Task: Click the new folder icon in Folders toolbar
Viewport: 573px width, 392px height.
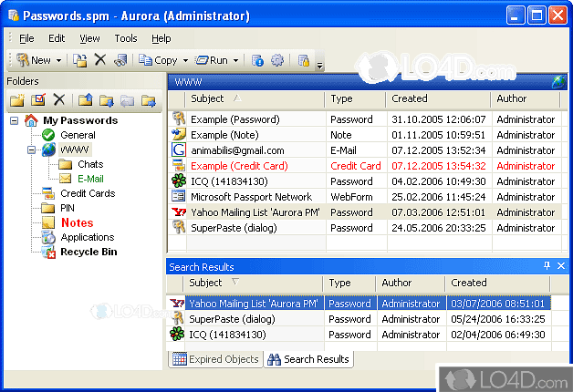Action: pos(17,100)
